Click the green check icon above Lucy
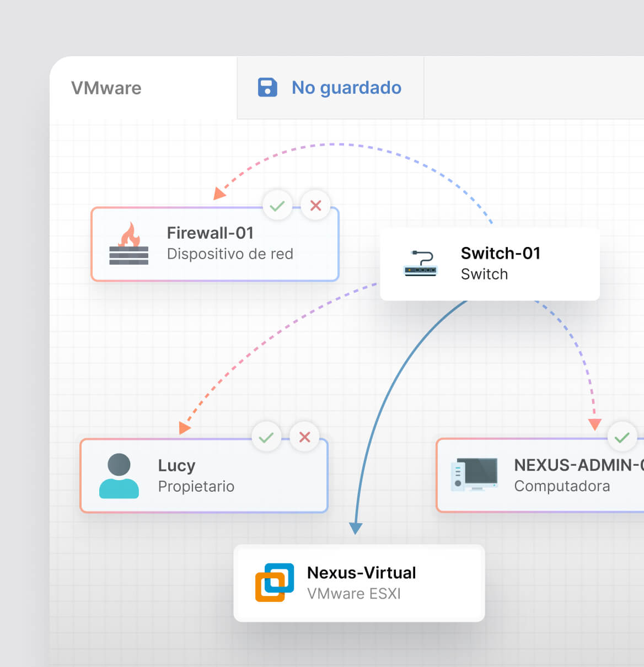Image resolution: width=644 pixels, height=667 pixels. click(x=266, y=437)
